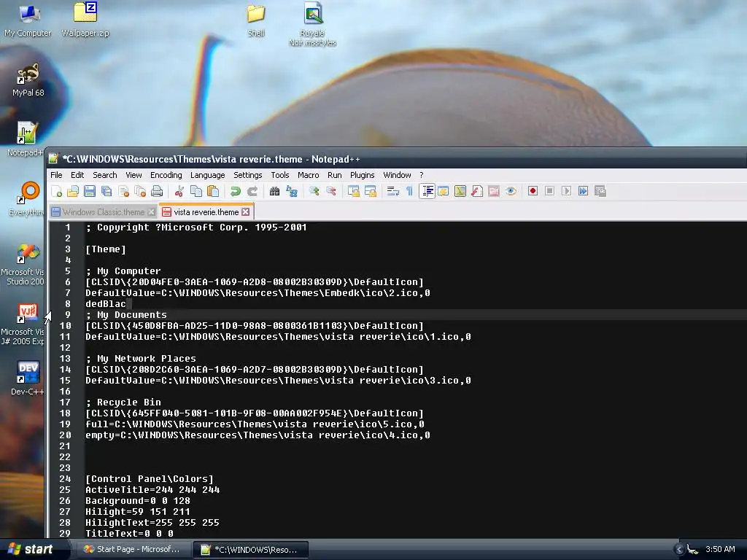Click the Close document toolbar icon
This screenshot has height=560, width=747.
123,192
